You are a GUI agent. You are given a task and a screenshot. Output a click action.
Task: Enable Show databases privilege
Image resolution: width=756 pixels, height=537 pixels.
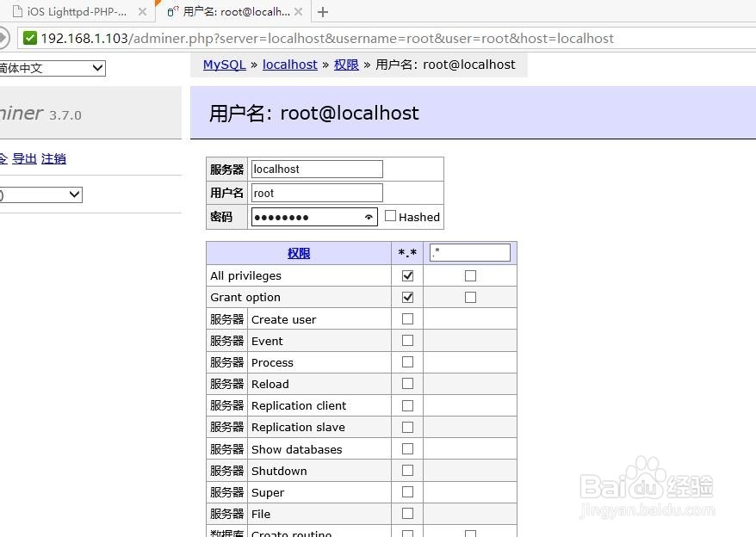[x=407, y=448]
